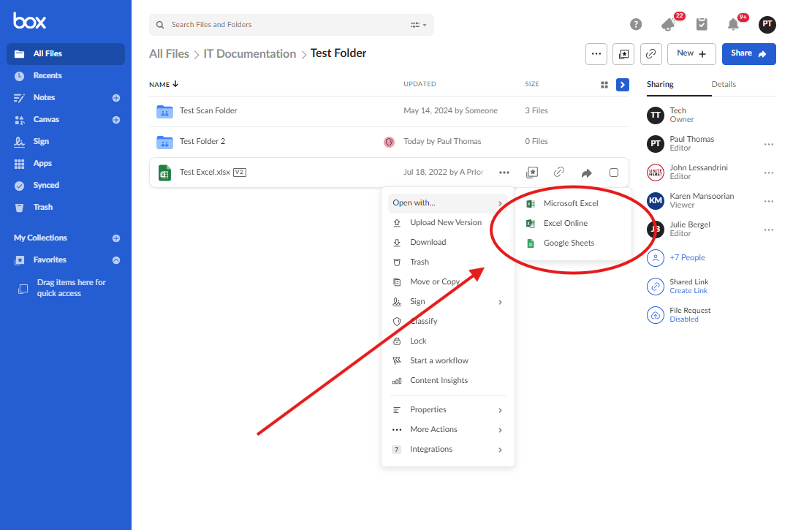Tick checkbox for Test Excel.xlsx row
This screenshot has height=530, width=794.
[614, 173]
